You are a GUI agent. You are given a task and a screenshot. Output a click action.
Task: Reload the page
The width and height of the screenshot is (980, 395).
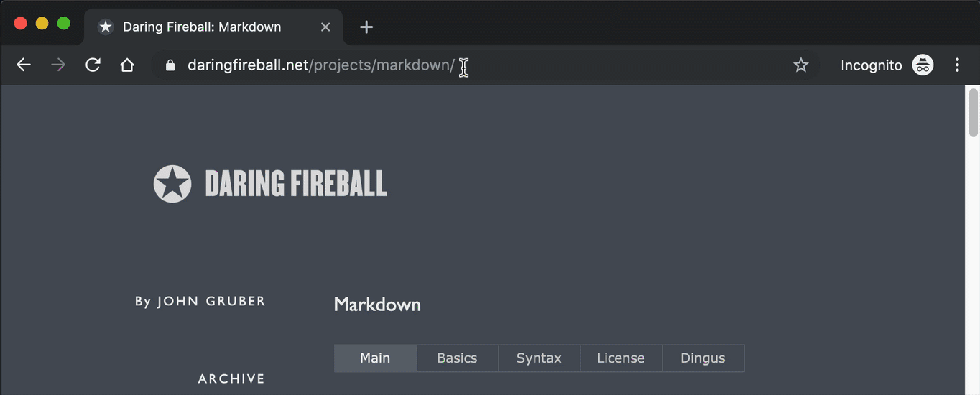[x=93, y=65]
